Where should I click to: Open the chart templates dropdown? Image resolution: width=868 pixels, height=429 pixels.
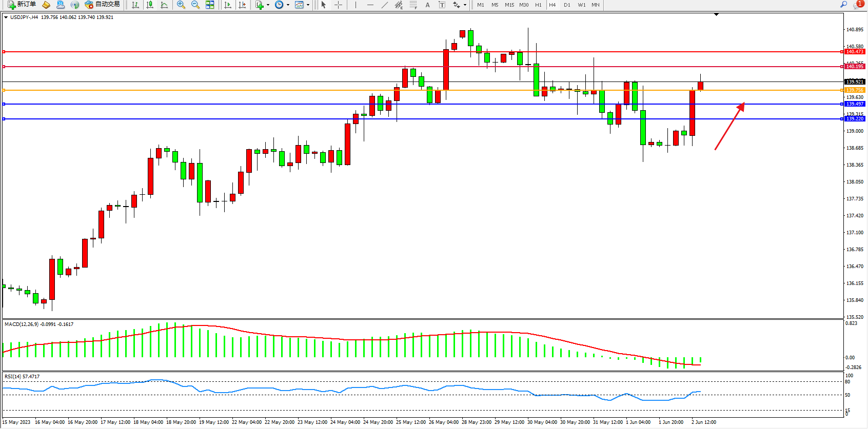[x=308, y=5]
